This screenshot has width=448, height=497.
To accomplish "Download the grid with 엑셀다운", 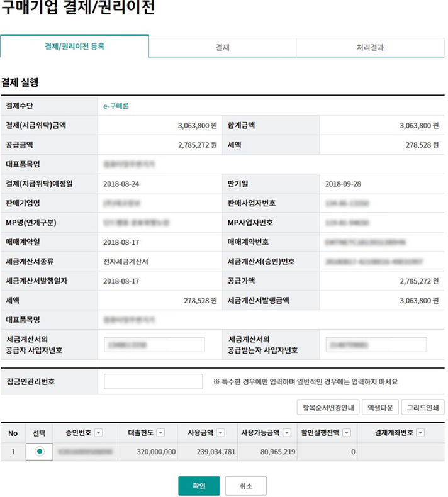I will (x=379, y=408).
